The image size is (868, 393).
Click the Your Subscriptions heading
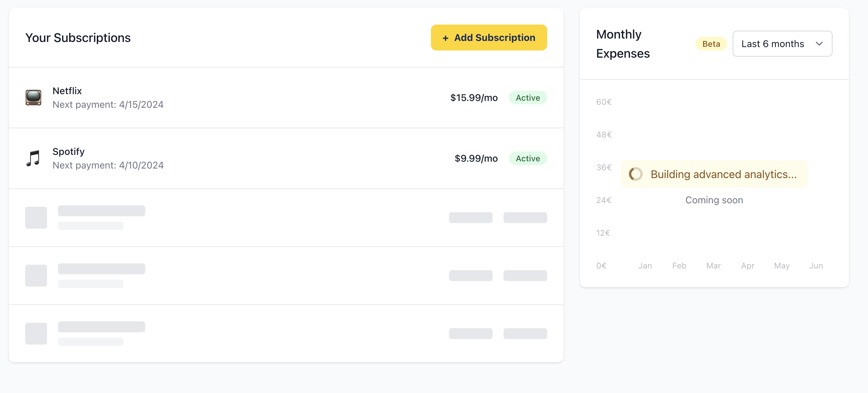point(78,38)
